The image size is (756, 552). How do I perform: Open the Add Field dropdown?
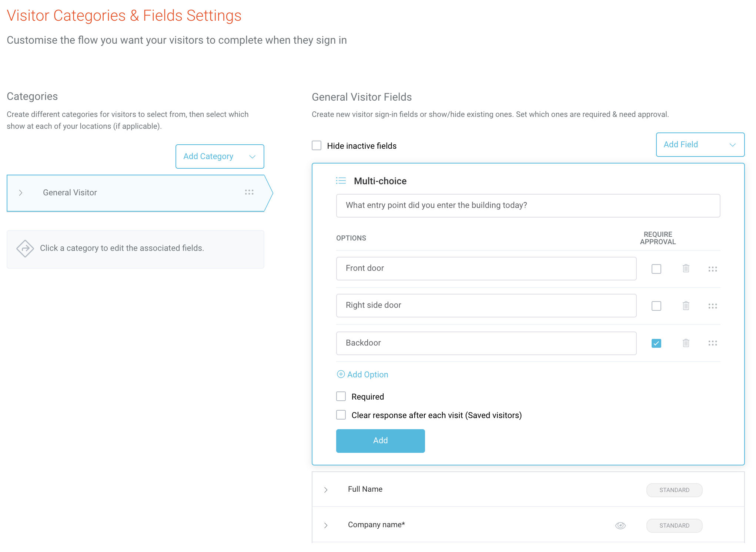700,145
